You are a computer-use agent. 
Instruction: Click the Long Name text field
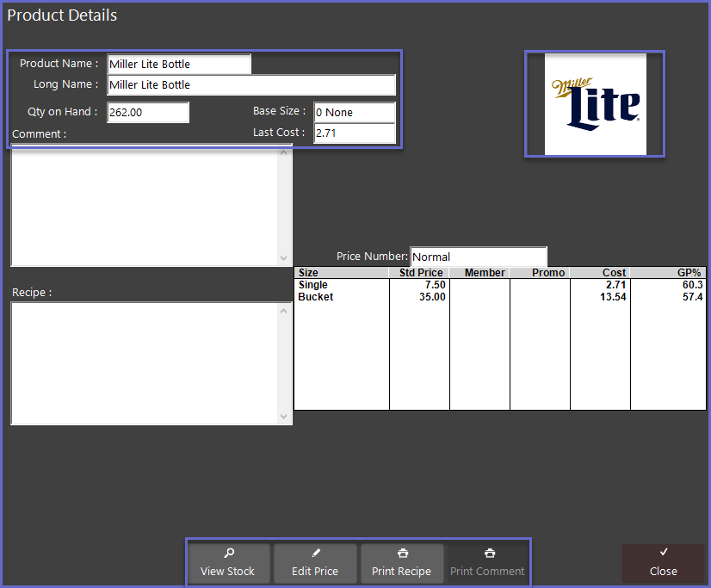click(250, 85)
